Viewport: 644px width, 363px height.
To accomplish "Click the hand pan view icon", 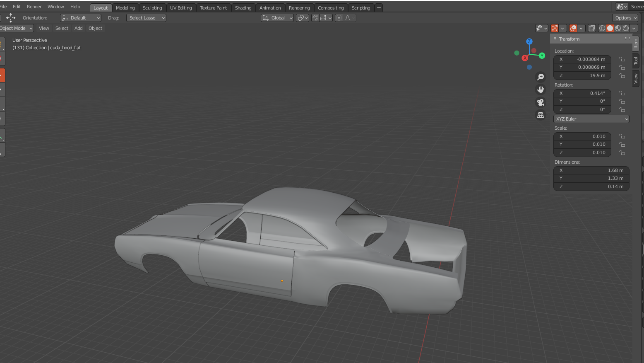I will click(541, 90).
